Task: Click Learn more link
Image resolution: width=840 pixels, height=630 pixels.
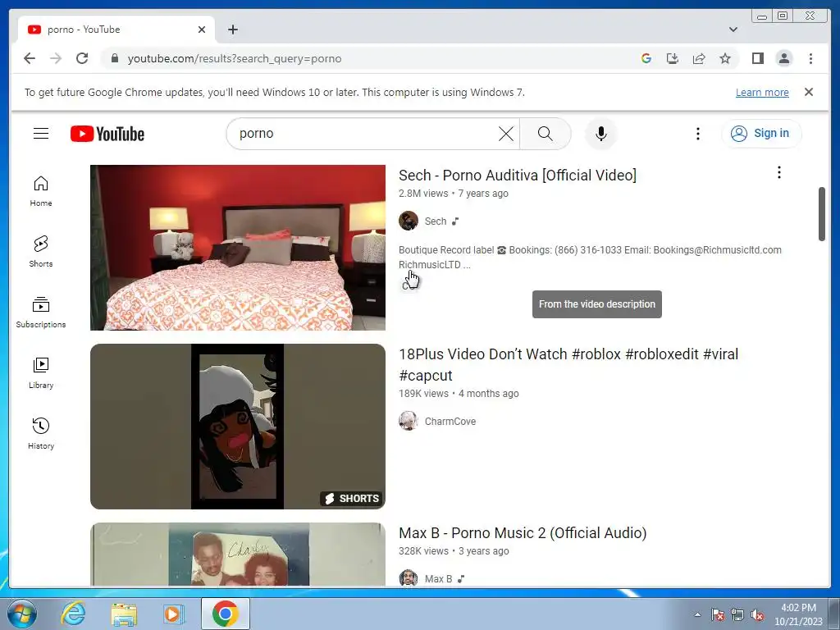Action: click(x=762, y=92)
